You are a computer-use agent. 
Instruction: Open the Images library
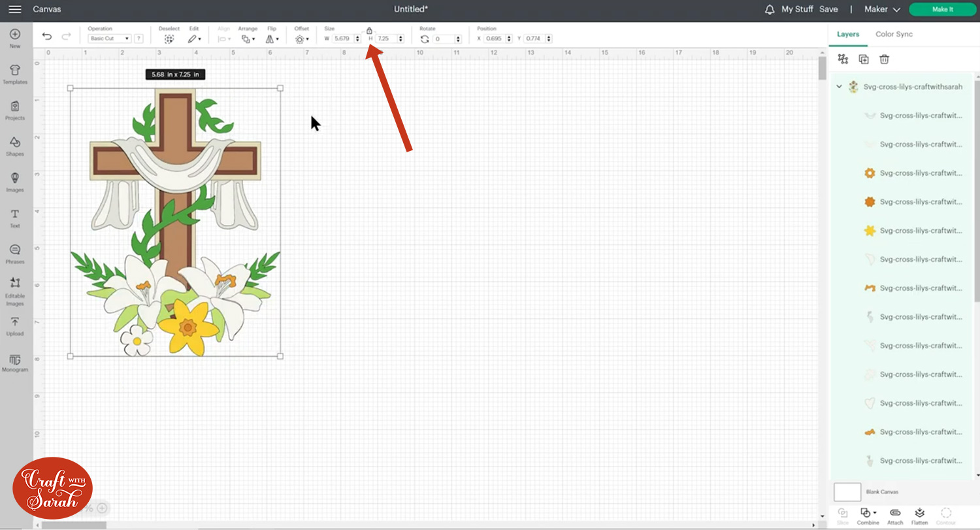point(15,182)
